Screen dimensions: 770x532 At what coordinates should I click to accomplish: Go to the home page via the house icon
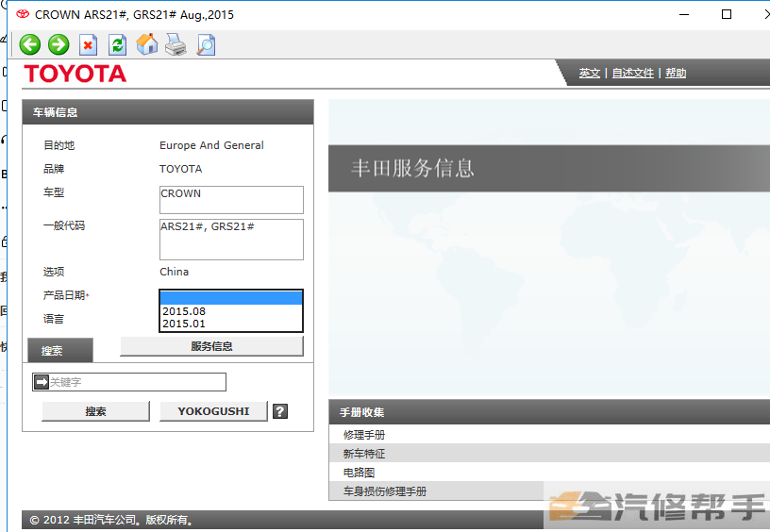[x=147, y=44]
